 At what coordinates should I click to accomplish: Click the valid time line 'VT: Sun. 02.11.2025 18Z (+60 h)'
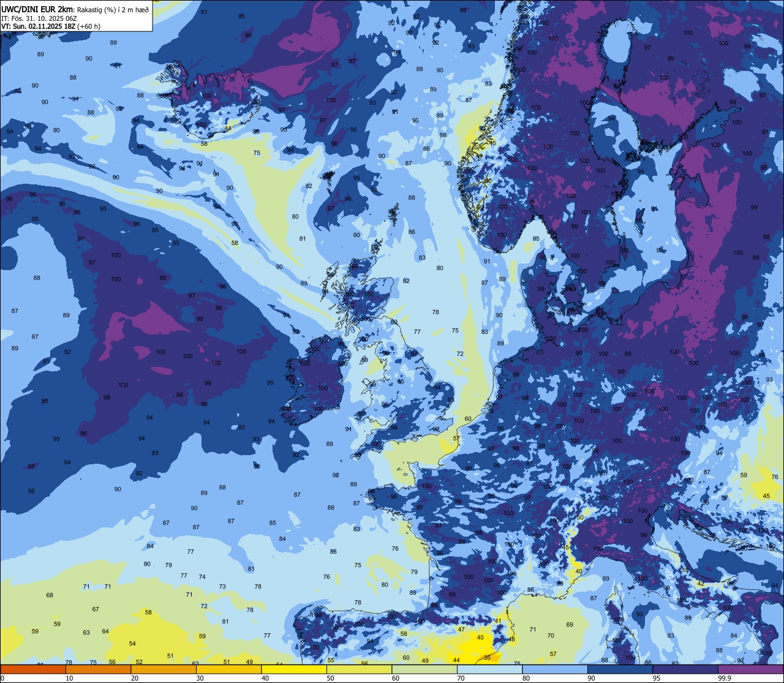[51, 26]
